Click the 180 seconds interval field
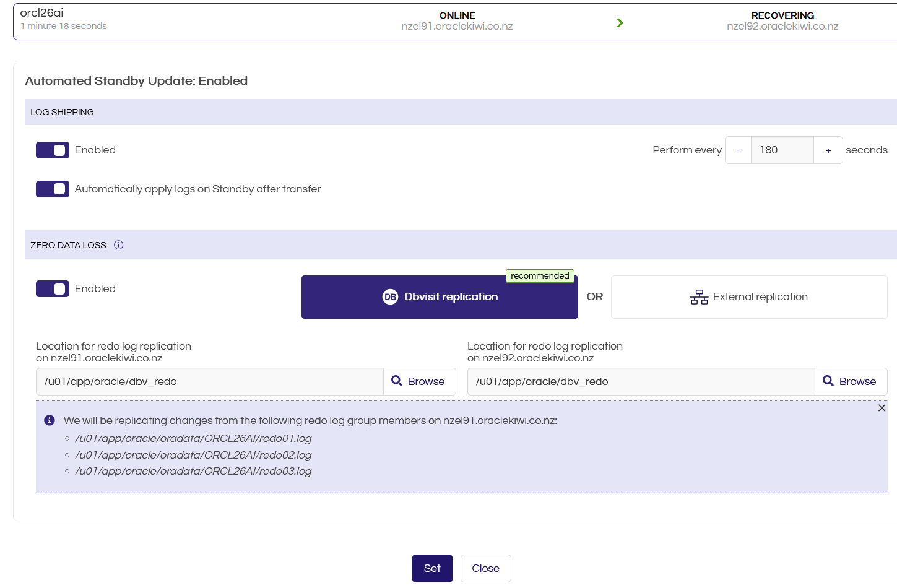 (x=782, y=150)
